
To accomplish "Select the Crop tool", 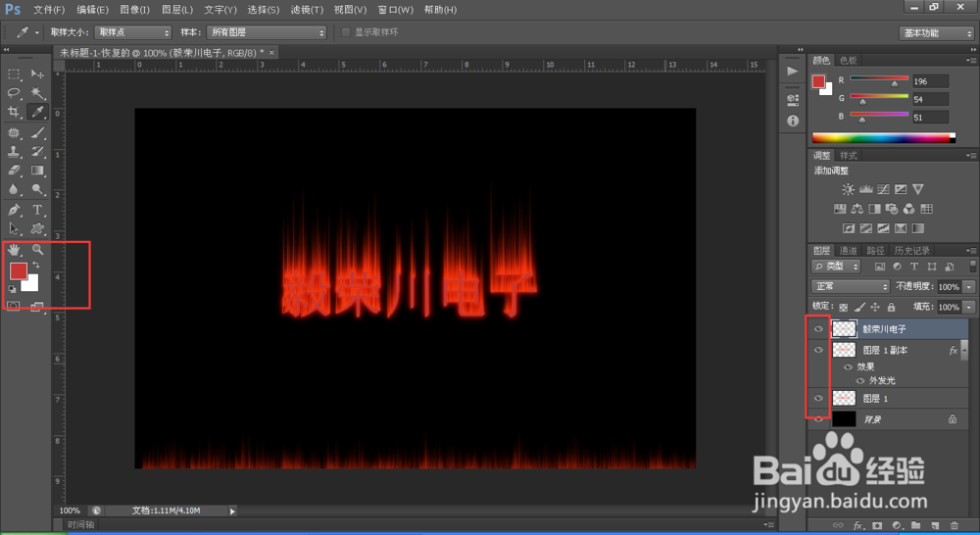I will [x=14, y=112].
